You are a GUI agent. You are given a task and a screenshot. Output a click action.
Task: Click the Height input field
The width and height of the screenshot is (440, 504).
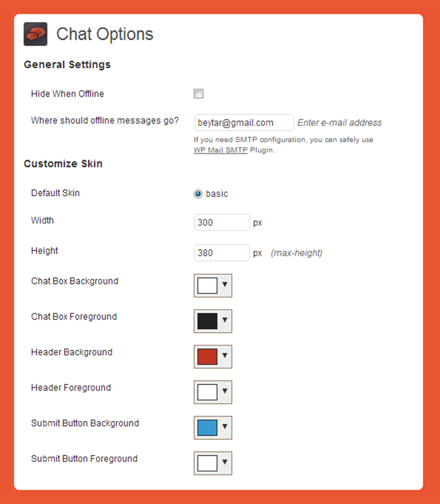(222, 253)
